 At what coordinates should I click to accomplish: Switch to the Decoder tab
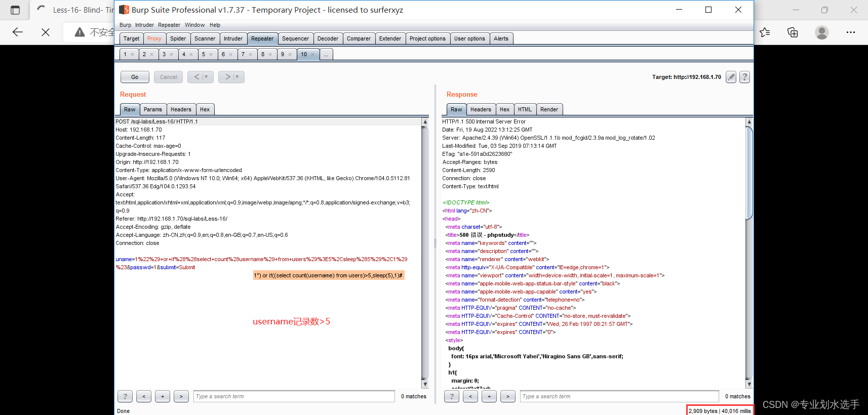click(328, 38)
